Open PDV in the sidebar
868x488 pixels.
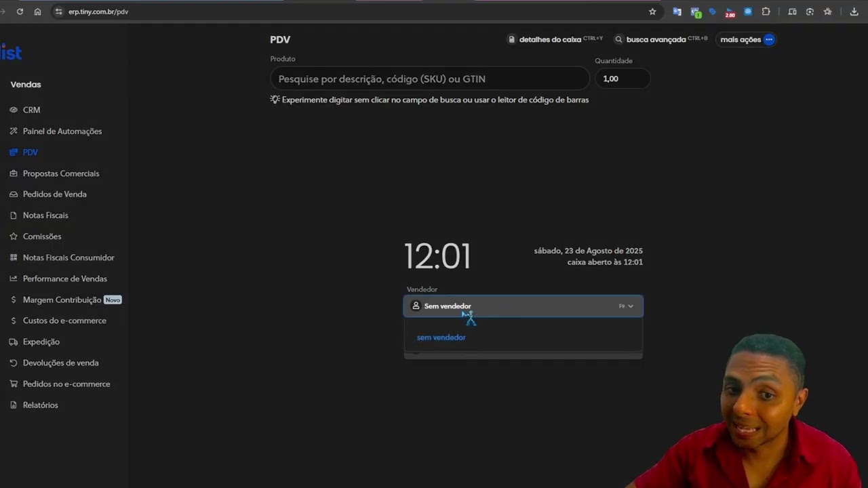[x=31, y=152]
